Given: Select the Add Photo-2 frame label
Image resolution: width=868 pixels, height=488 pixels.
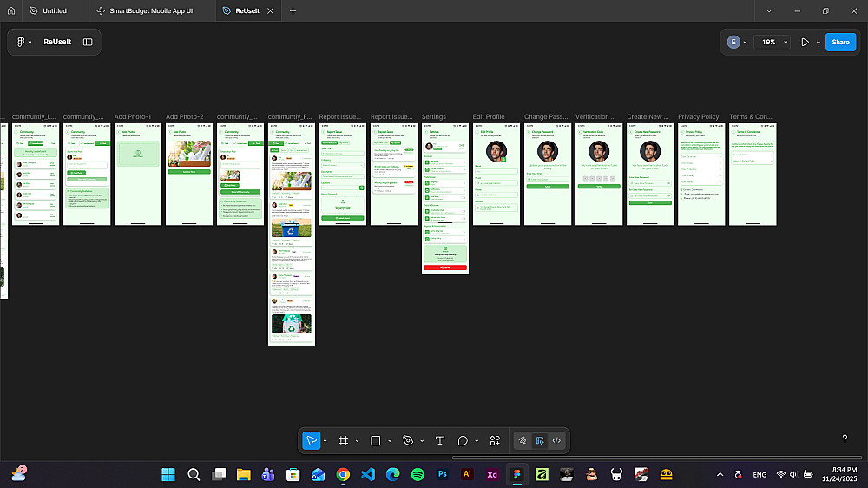Looking at the screenshot, I should 185,117.
